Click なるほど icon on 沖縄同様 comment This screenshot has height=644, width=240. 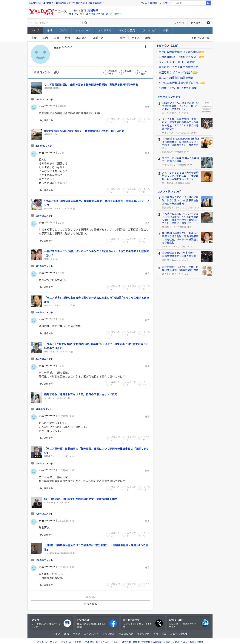(124, 334)
